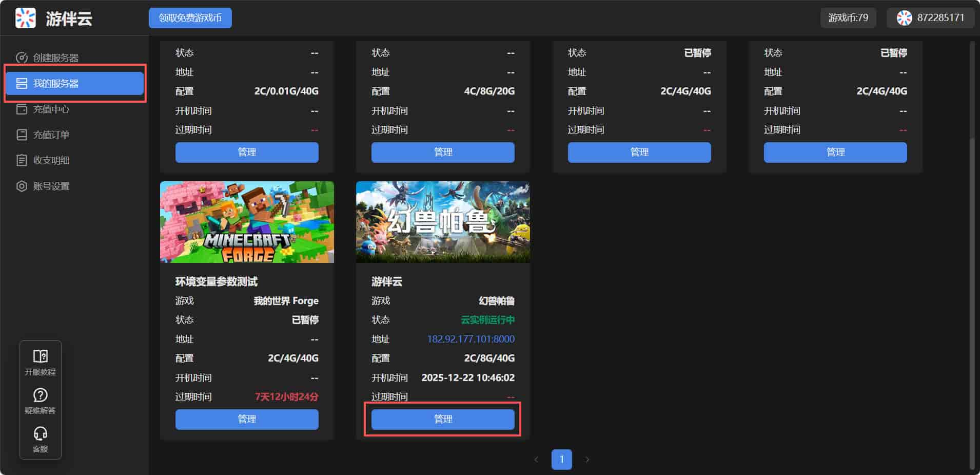Click the 收支明细 list icon
The width and height of the screenshot is (980, 475).
coord(22,160)
